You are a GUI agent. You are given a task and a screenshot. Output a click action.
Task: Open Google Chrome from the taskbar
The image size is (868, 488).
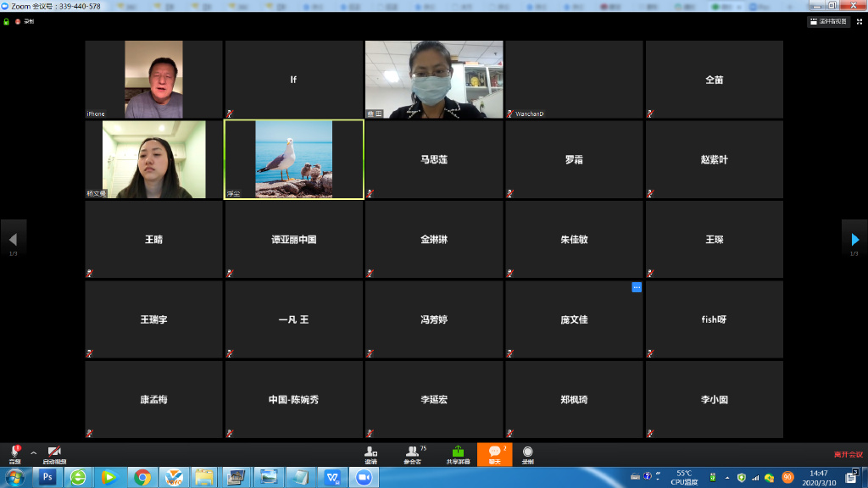(x=142, y=478)
